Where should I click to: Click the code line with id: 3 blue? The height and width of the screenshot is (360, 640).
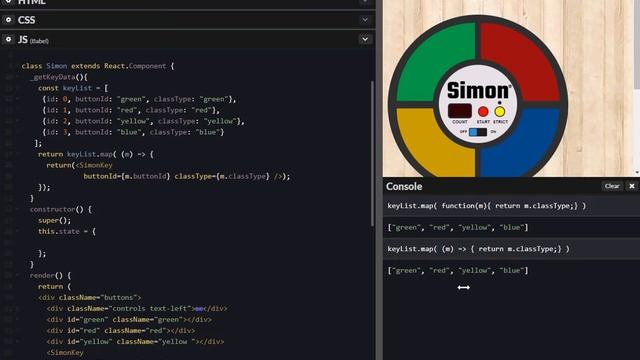point(133,132)
